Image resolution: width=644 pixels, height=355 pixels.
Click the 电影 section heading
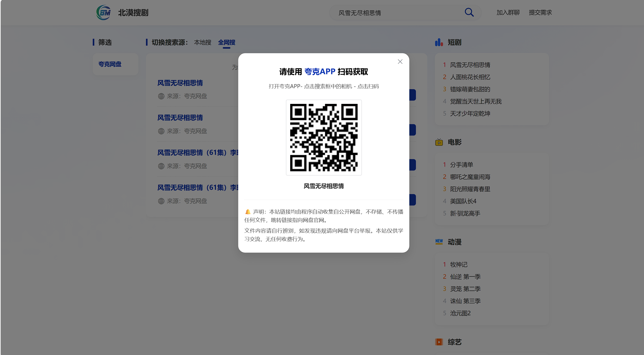pos(455,142)
